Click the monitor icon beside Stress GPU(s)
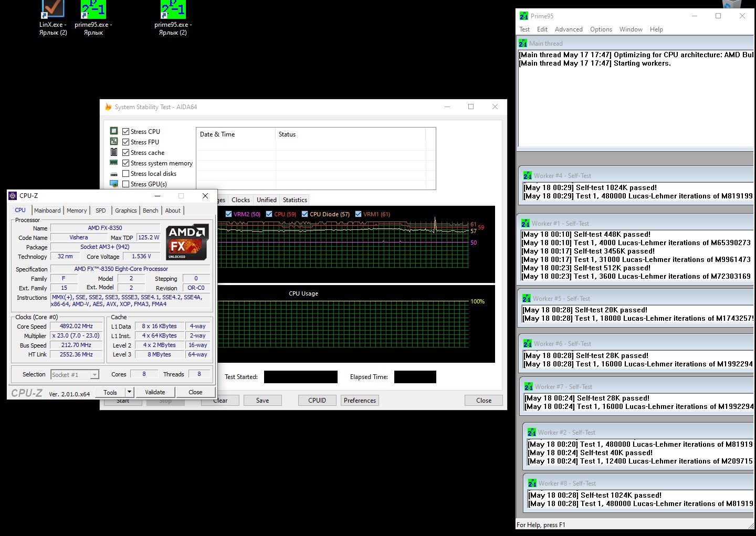 (x=114, y=184)
